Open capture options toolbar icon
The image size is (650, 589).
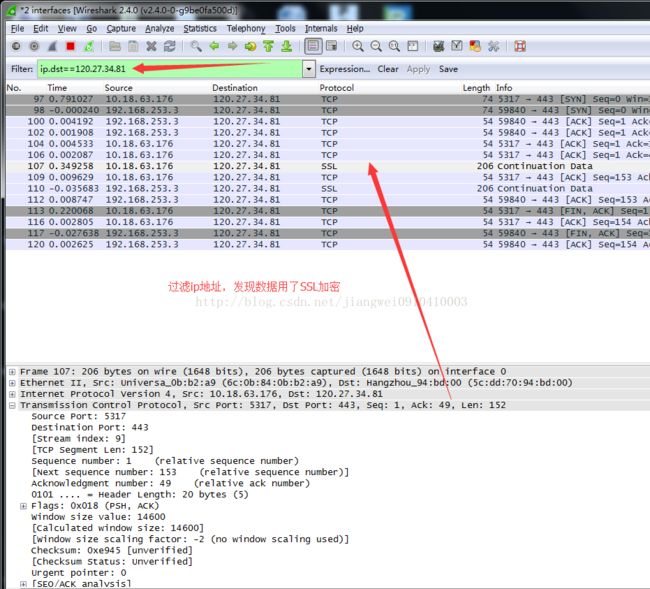(34, 46)
